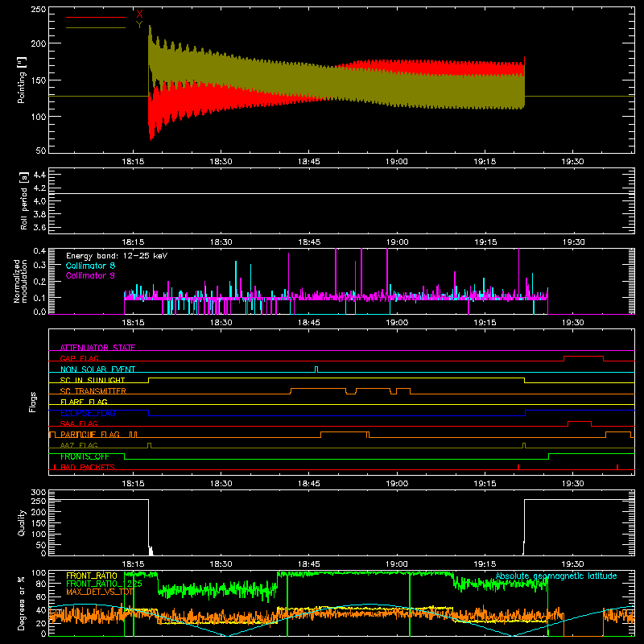The width and height of the screenshot is (644, 644).
Task: Click the 19:00 label under Roll period plot
Action: 397,242
